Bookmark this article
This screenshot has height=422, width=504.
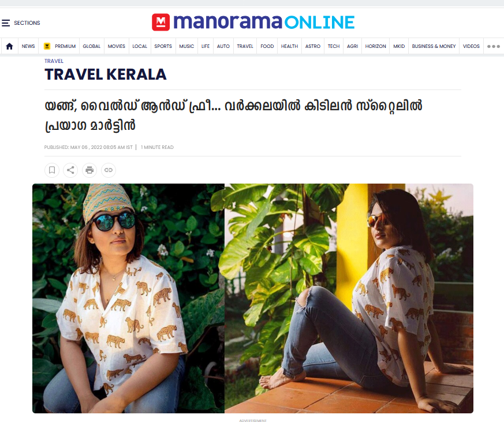tap(52, 170)
